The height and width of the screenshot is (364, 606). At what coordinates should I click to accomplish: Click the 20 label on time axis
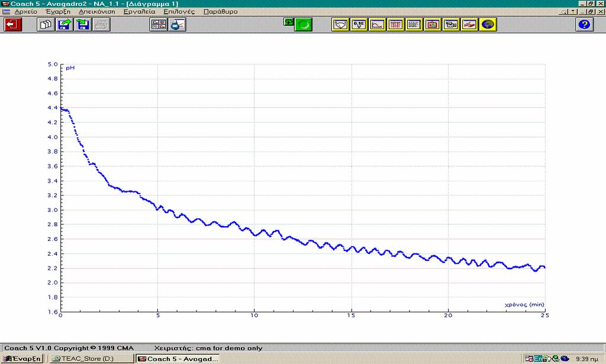[448, 315]
